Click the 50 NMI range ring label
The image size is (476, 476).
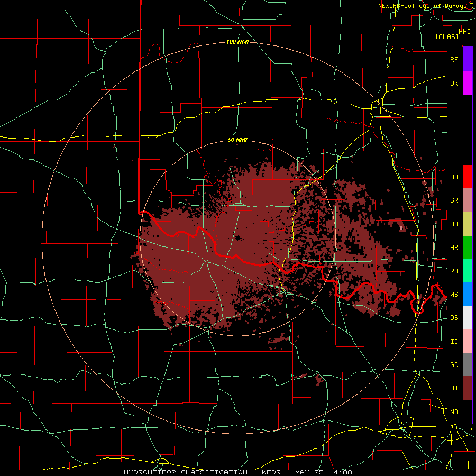pos(237,140)
